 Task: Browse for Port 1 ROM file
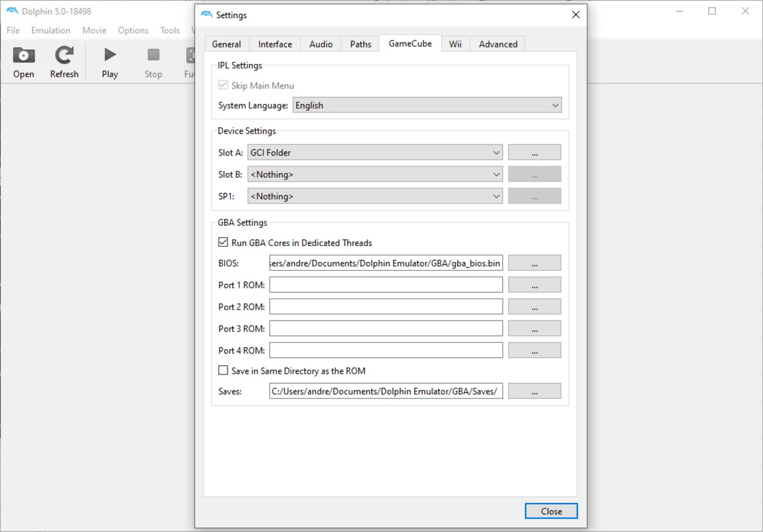(534, 285)
